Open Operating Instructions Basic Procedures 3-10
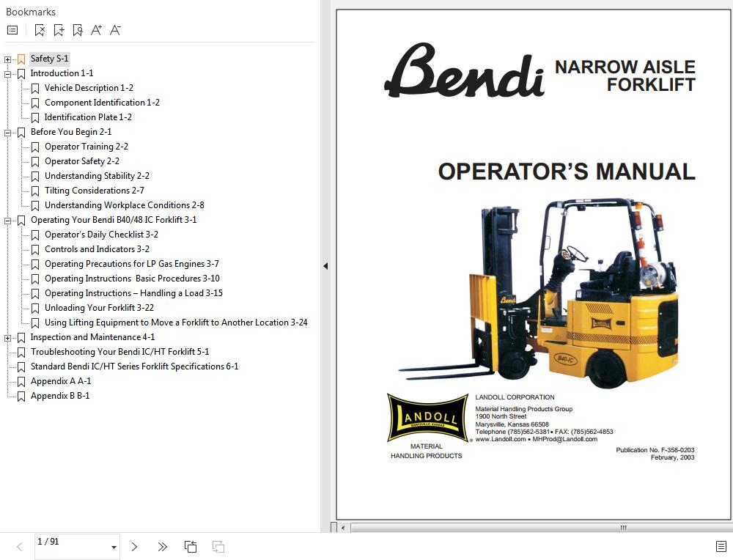733x560 pixels. click(x=132, y=279)
